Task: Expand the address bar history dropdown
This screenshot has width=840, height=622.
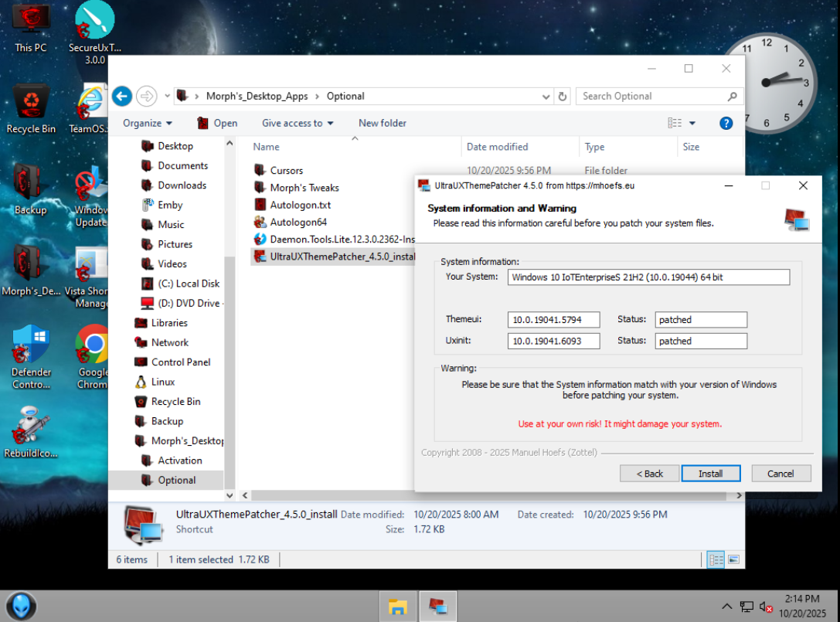Action: pyautogui.click(x=547, y=97)
